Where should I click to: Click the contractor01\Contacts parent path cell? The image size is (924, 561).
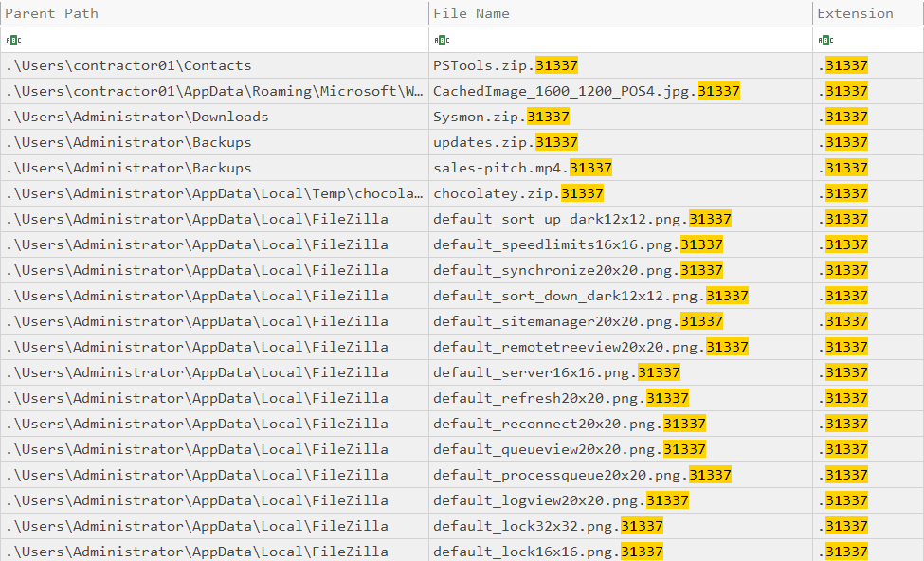pos(128,65)
